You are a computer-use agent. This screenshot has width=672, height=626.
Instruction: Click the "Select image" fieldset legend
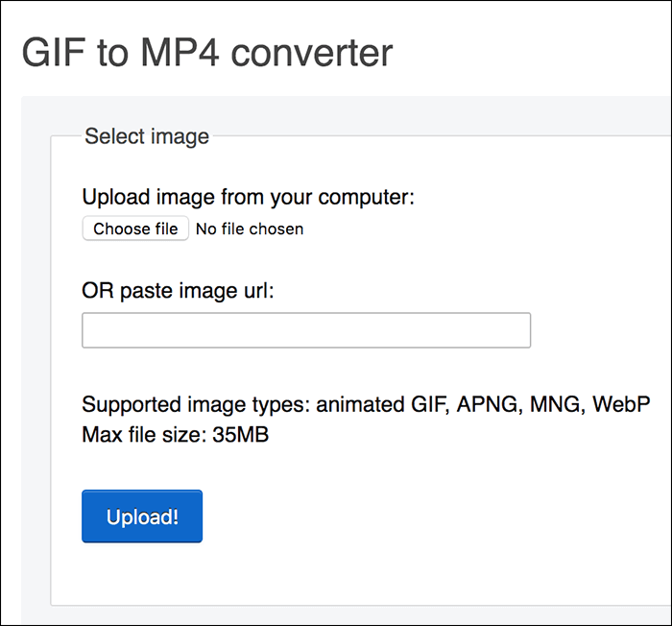[147, 136]
